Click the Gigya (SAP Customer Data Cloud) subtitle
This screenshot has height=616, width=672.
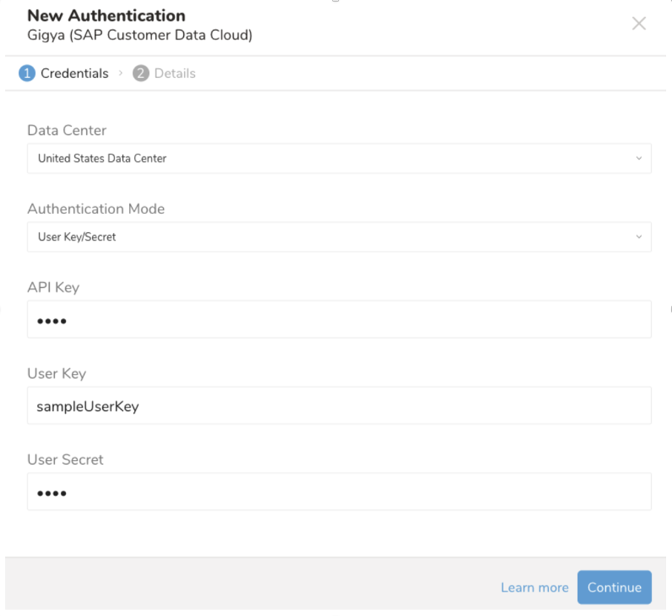139,35
